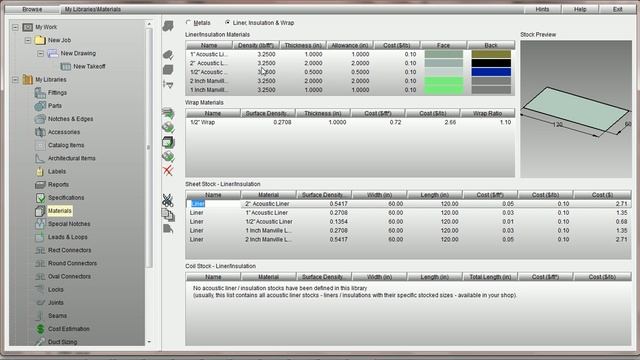
Task: Click the gray stacked sheets icon near Metals
Action: [x=168, y=26]
